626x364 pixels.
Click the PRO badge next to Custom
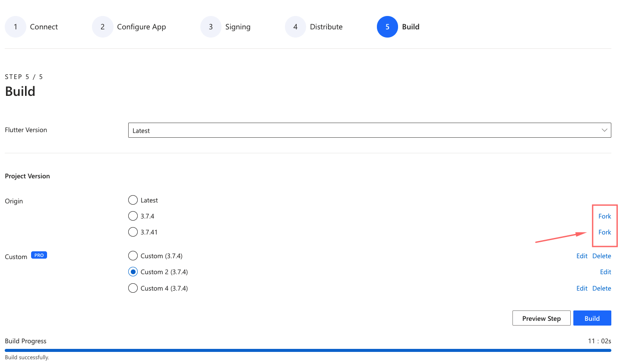[x=39, y=255]
